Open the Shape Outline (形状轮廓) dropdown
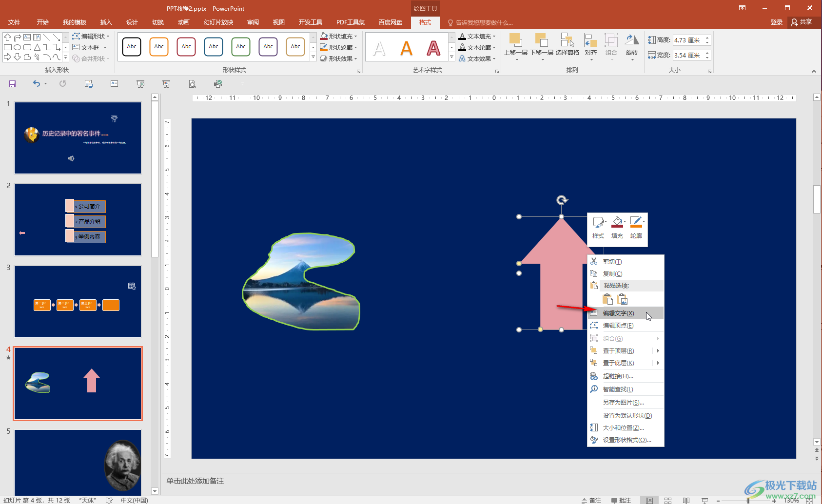The height and width of the screenshot is (504, 822). coord(339,47)
